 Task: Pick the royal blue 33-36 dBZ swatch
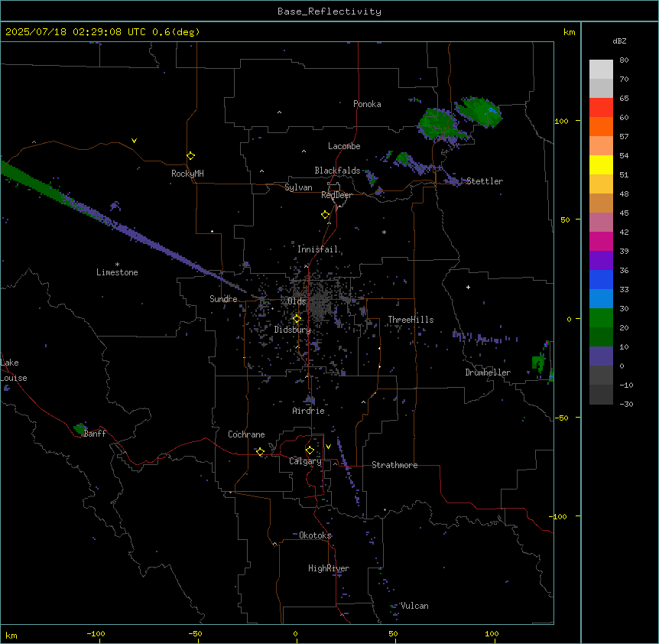click(x=601, y=279)
